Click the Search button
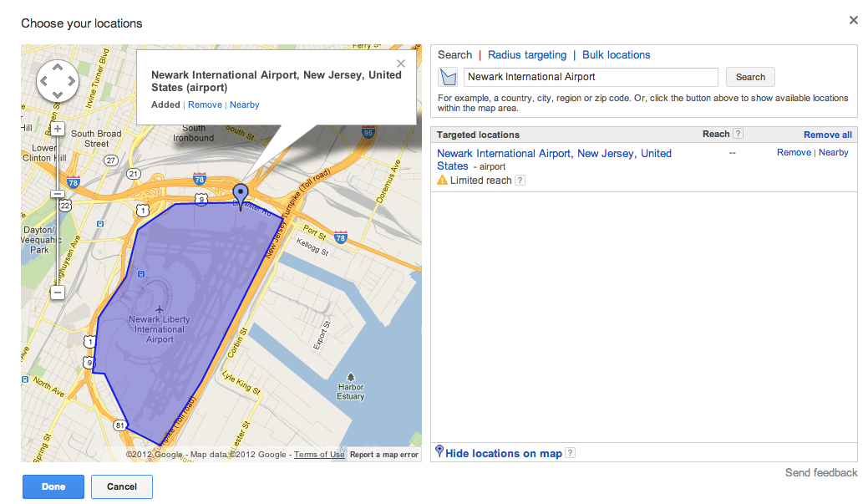 [749, 76]
